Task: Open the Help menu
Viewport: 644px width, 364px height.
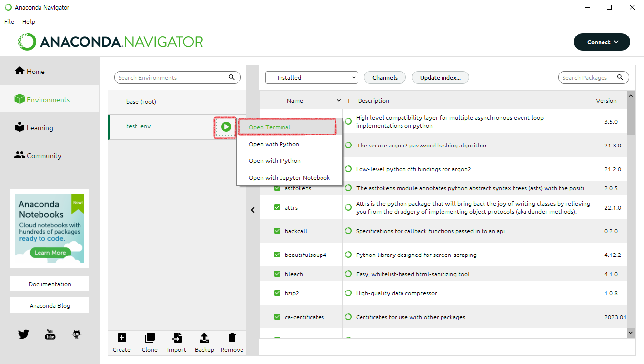Action: (x=29, y=22)
